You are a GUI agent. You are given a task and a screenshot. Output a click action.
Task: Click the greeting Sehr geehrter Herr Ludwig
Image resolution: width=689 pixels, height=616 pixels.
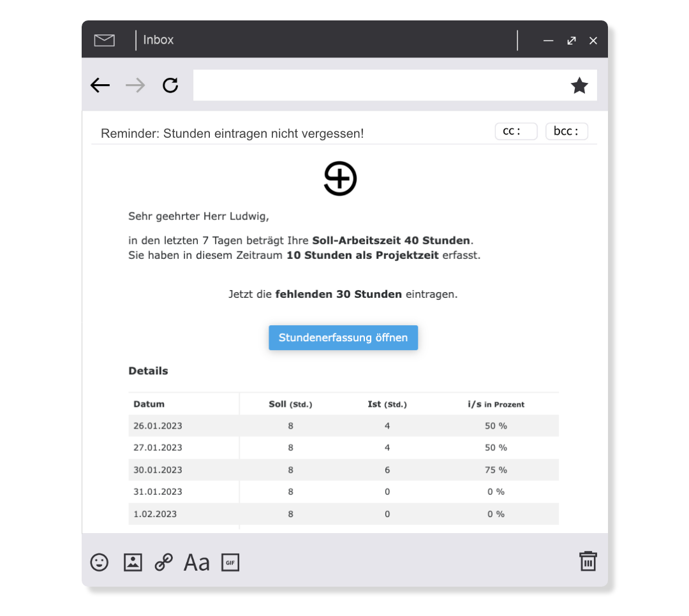(x=198, y=216)
